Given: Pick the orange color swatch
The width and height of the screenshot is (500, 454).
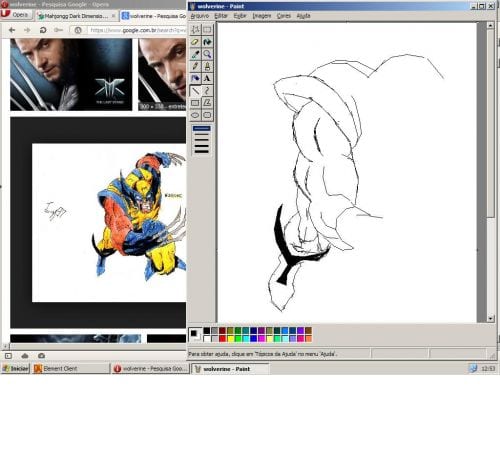Looking at the screenshot, I should pyautogui.click(x=308, y=339).
